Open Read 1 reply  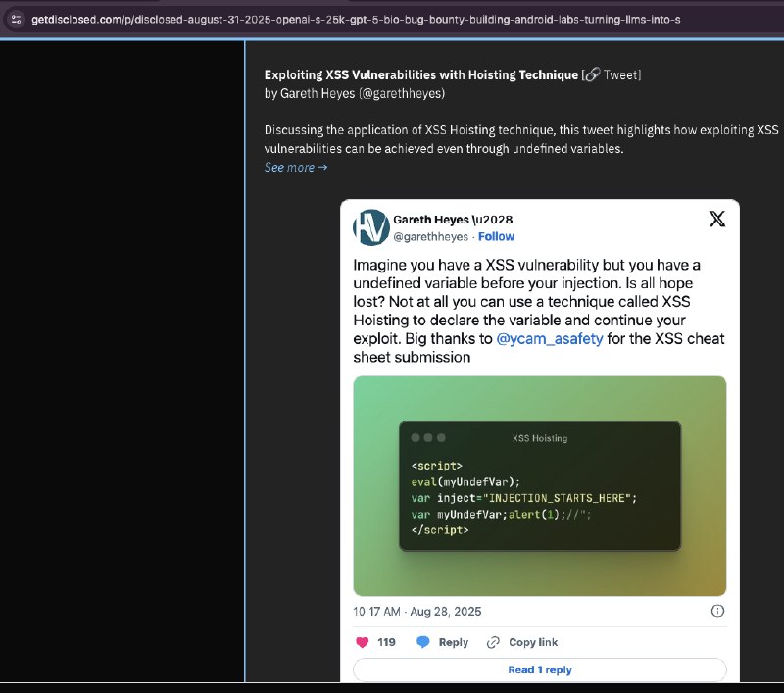click(539, 668)
